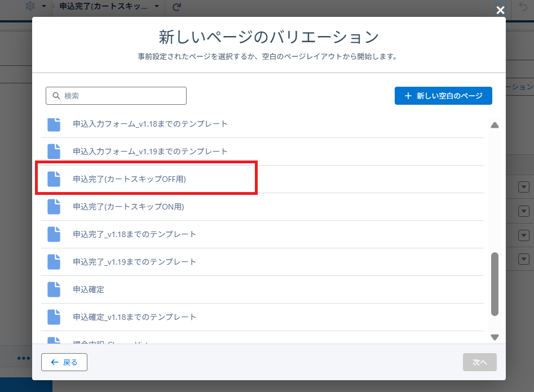Click the 新しい空白のページ button
This screenshot has height=392, width=534.
pyautogui.click(x=443, y=96)
